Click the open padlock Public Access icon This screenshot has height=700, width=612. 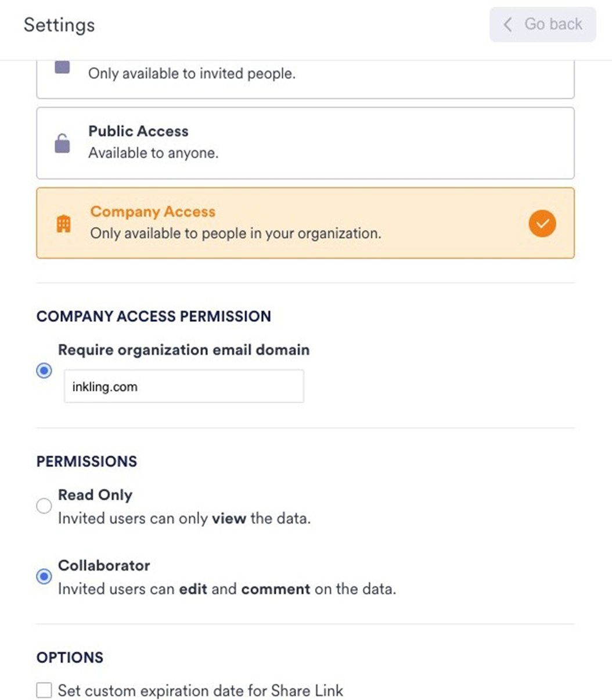pyautogui.click(x=62, y=143)
